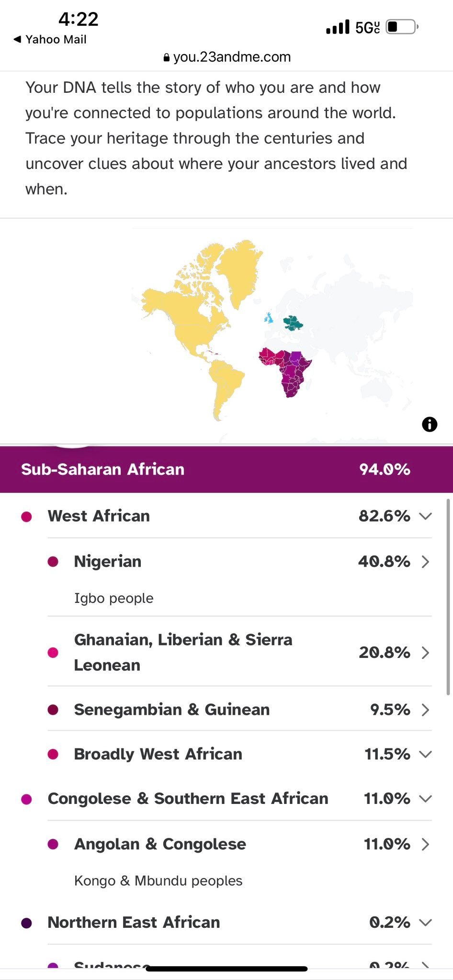Toggle Northern East African section
The image size is (453, 980).
click(425, 922)
